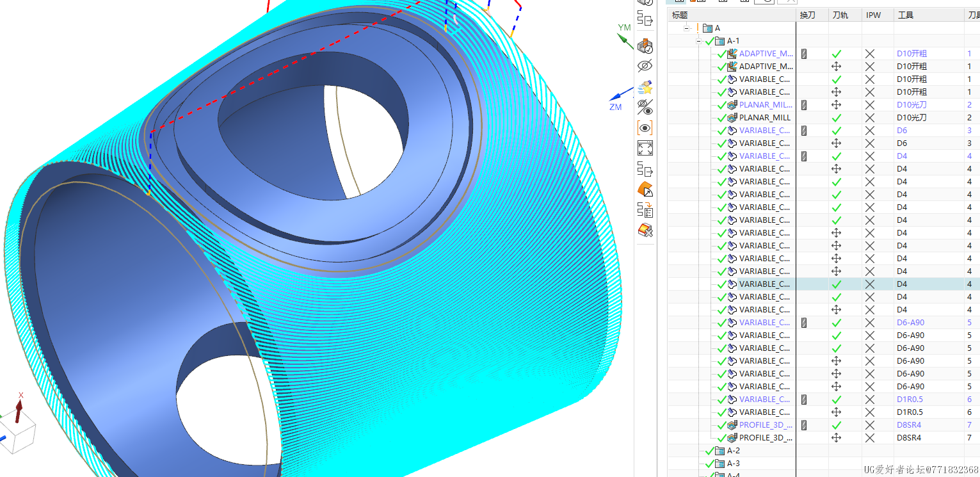Viewport: 980px width, 477px height.
Task: Click the black PLANAR_MILL operation type icon
Action: click(x=732, y=118)
